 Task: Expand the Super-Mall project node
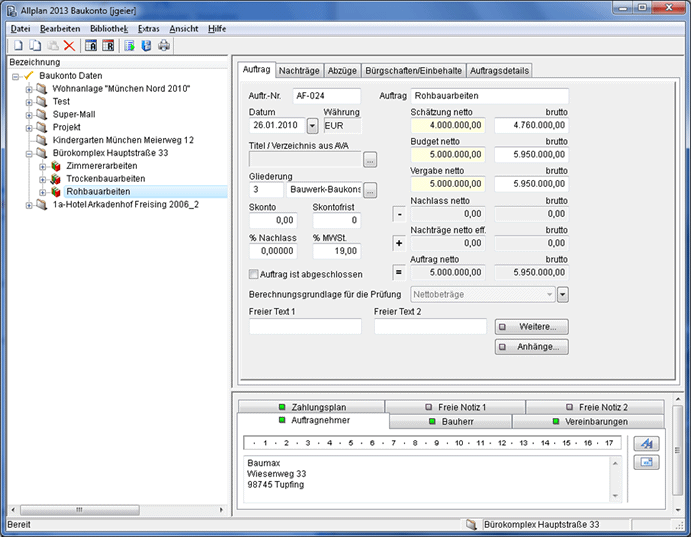[x=29, y=115]
